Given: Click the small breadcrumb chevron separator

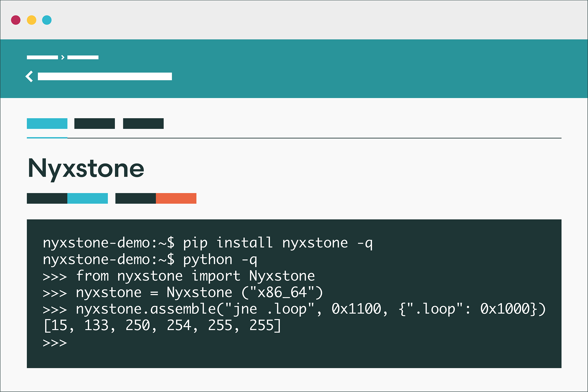Looking at the screenshot, I should (x=63, y=57).
